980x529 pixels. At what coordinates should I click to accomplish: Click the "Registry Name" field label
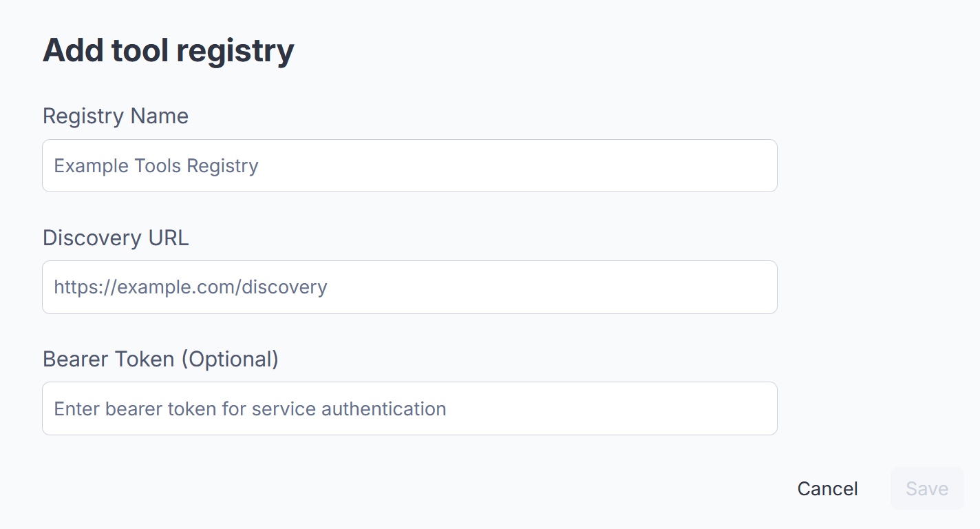pos(116,116)
